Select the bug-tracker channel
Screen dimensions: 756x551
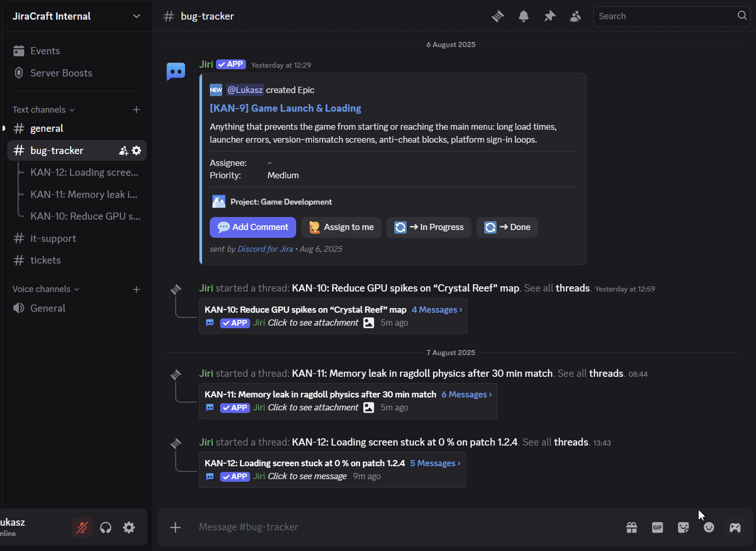(76, 150)
